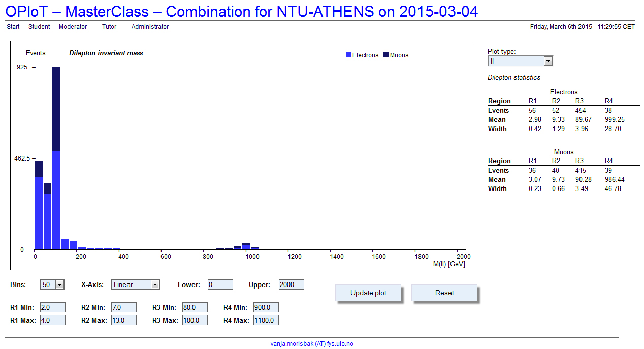Click Electrons R4 mean value 999.25
Image resolution: width=644 pixels, height=349 pixels.
pyautogui.click(x=615, y=119)
